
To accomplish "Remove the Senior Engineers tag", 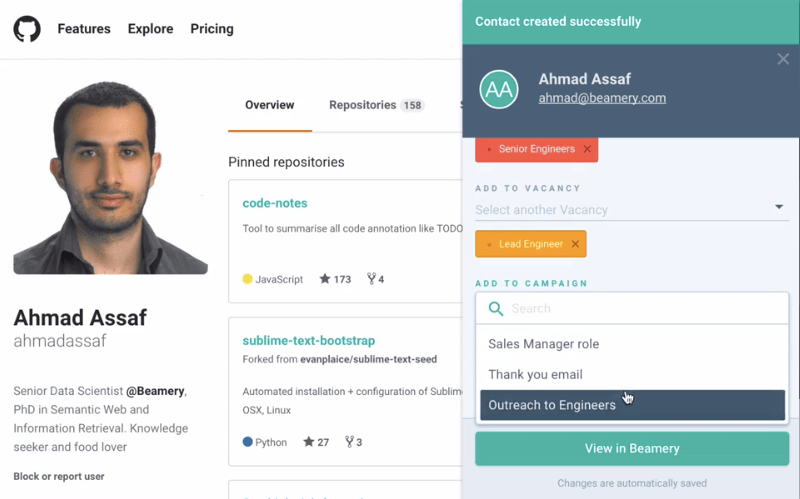I will pos(587,150).
